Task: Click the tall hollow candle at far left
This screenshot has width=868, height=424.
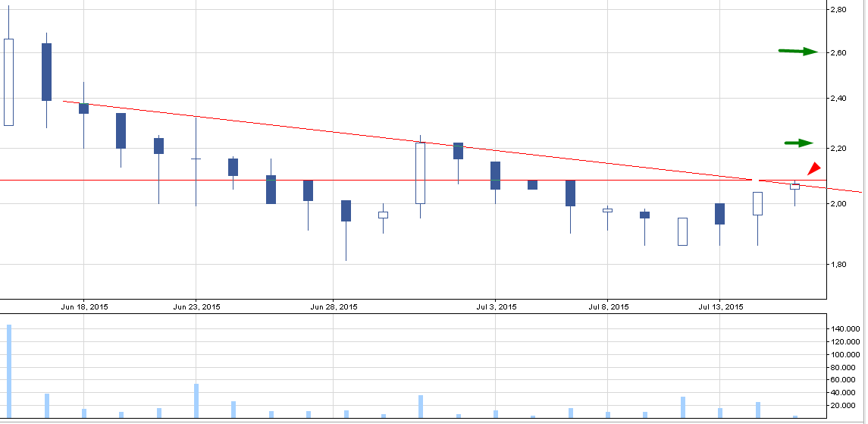Action: [8, 82]
